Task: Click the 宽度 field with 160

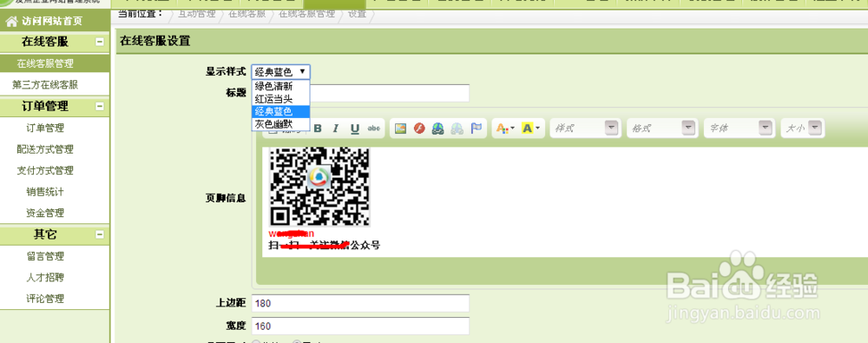Action: point(360,327)
